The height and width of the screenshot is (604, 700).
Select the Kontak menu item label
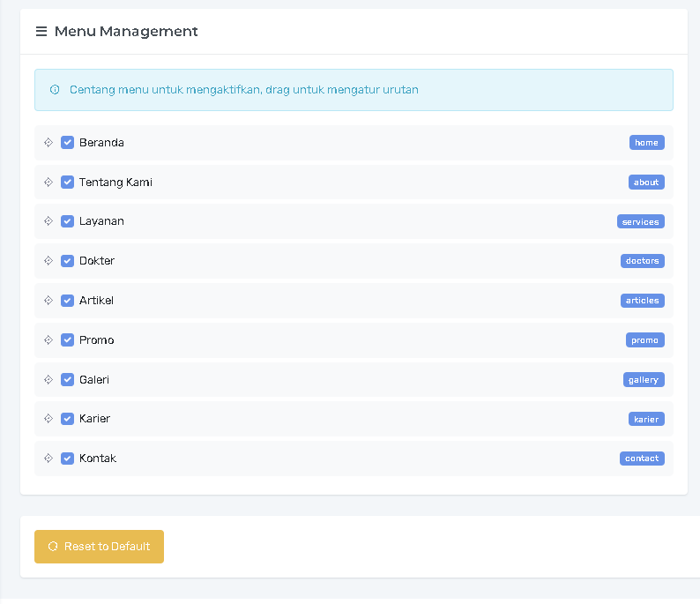tap(98, 459)
